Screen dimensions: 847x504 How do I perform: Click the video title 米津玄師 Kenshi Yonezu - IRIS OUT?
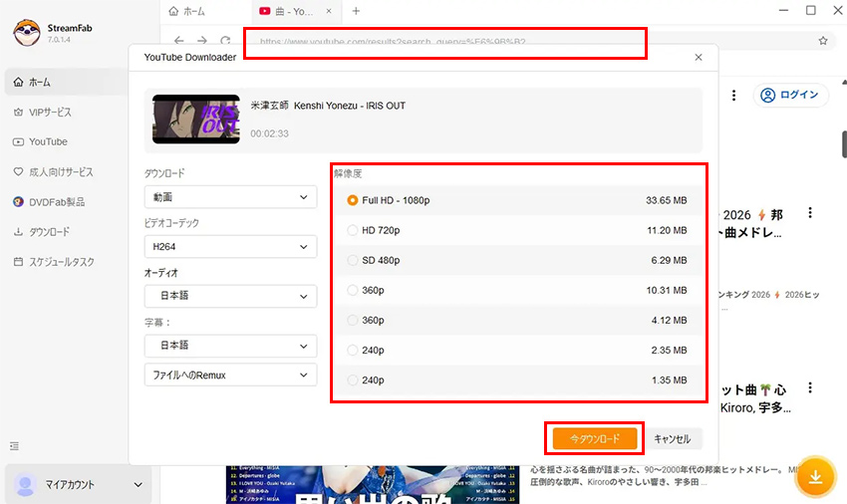328,106
